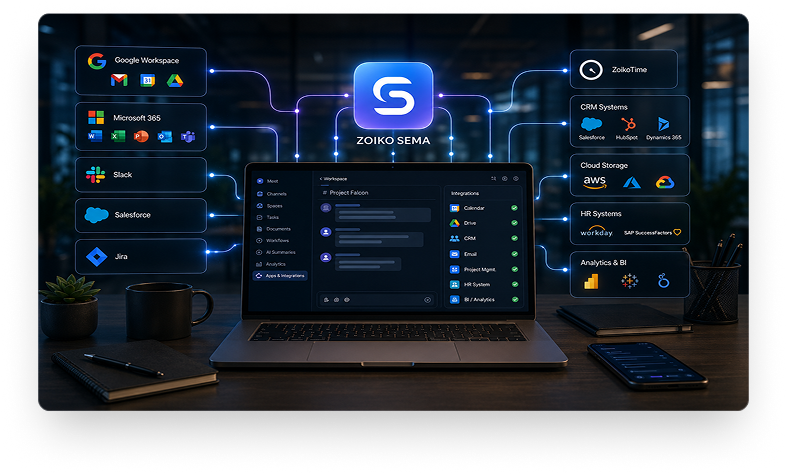Image resolution: width=787 pixels, height=475 pixels.
Task: Click SAP SuccessFactors logo in HR Systems
Action: (652, 232)
